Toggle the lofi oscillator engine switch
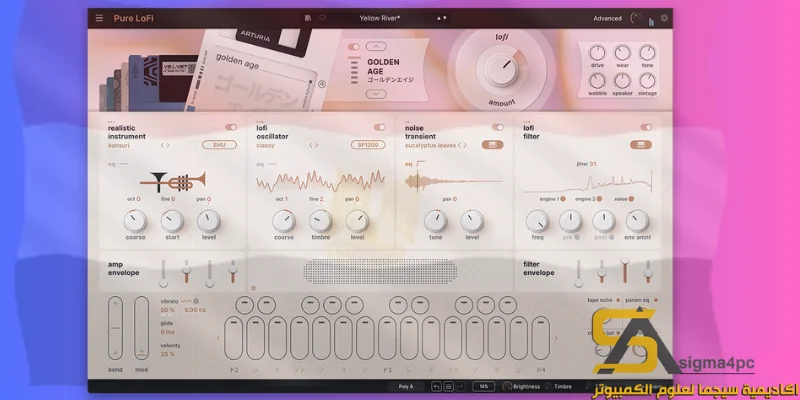The width and height of the screenshot is (800, 400). pyautogui.click(x=379, y=127)
